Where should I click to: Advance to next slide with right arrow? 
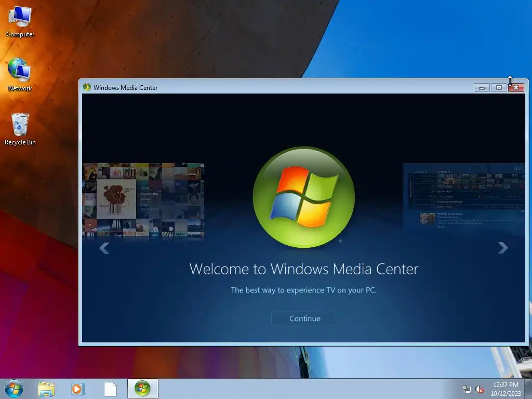[503, 248]
